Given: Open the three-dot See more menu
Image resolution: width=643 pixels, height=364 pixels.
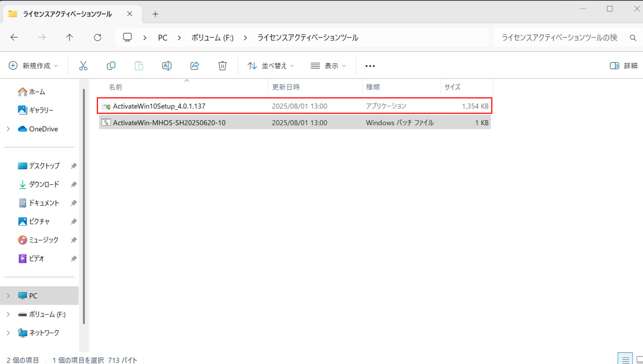Looking at the screenshot, I should tap(370, 66).
